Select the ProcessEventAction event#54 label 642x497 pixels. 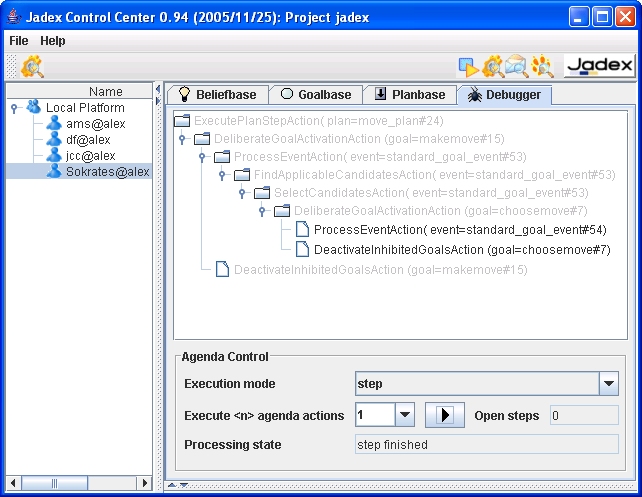coord(460,229)
